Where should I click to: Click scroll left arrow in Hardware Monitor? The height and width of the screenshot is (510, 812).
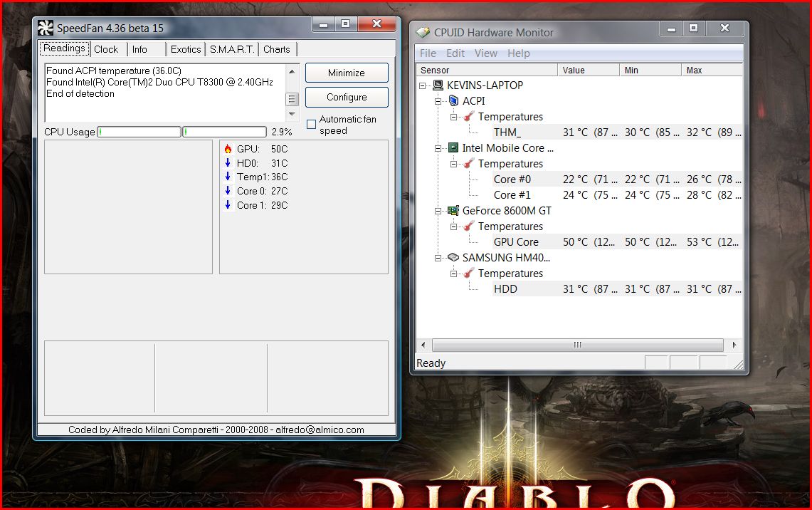tap(423, 345)
